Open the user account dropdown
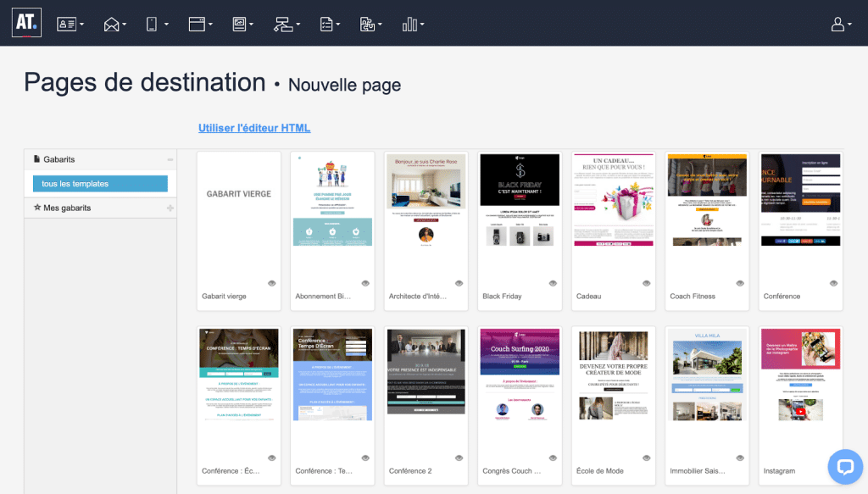 click(x=841, y=25)
